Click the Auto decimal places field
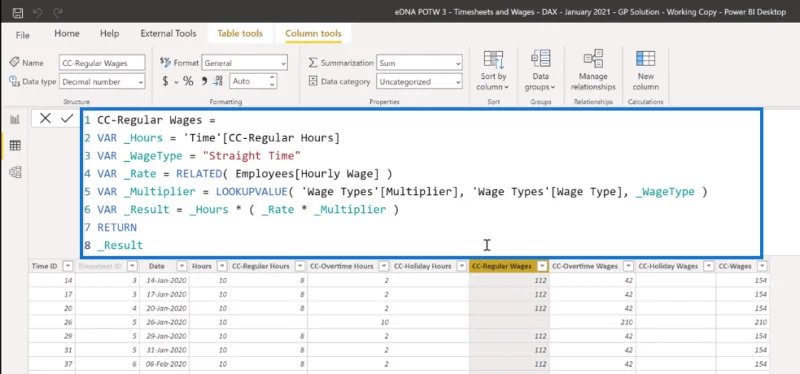 point(248,81)
